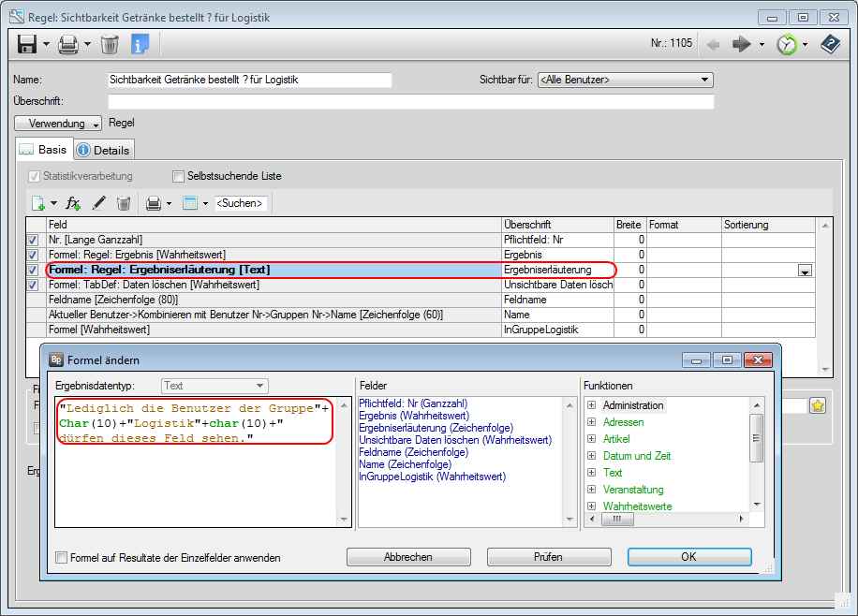Expand the Datum und Zeit function node
This screenshot has width=858, height=616.
coord(592,456)
